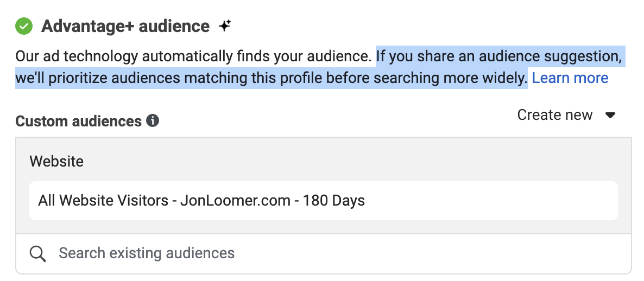644x281 pixels.
Task: Open the Create new dropdown label
Action: tap(554, 115)
